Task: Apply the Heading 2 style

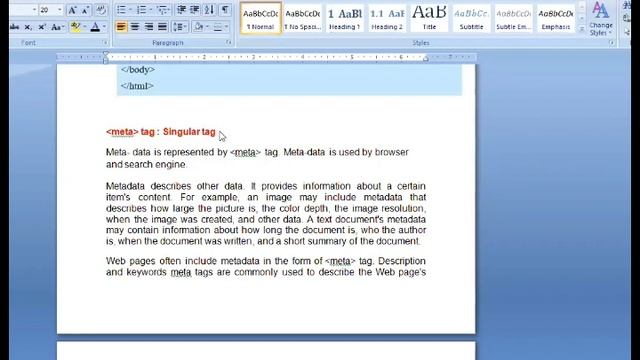Action: pyautogui.click(x=387, y=18)
